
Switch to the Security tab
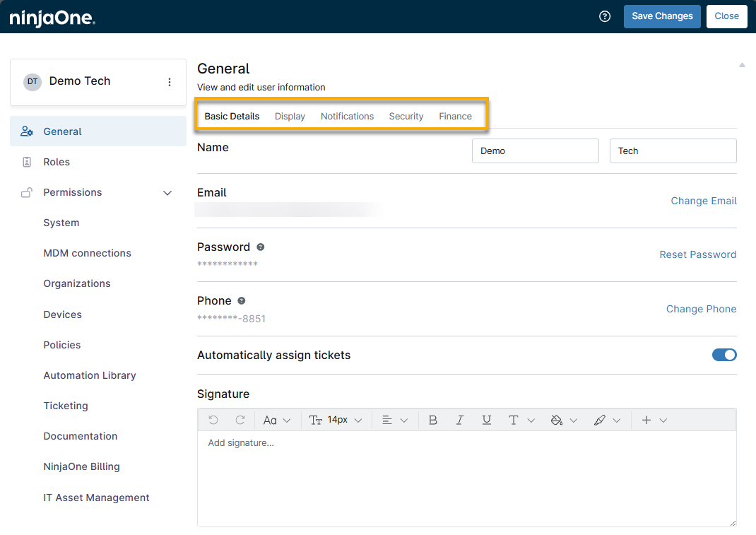[x=406, y=116]
